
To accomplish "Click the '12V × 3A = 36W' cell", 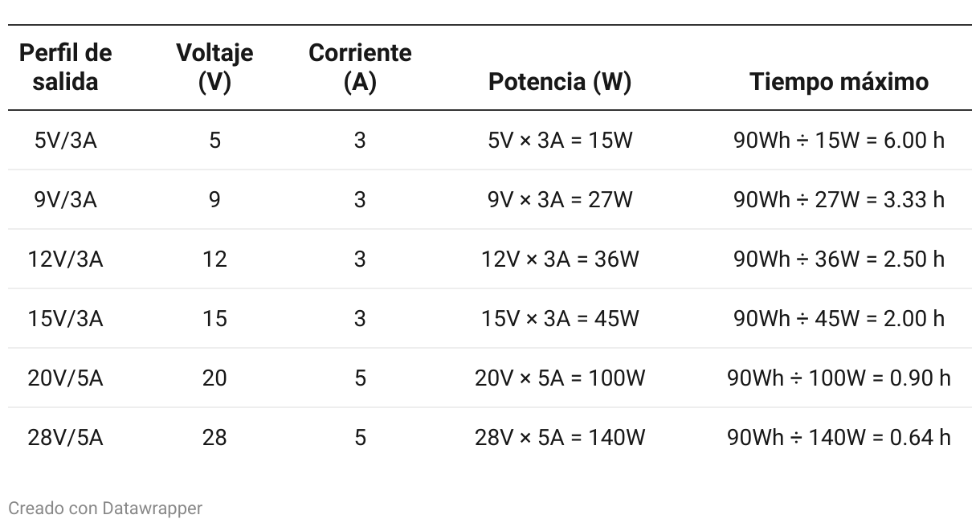I will coord(560,259).
